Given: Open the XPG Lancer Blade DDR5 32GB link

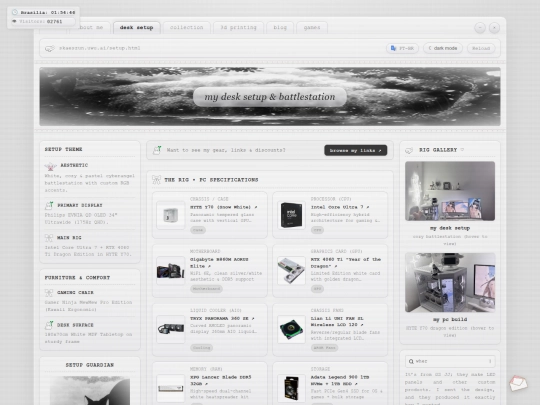Looking at the screenshot, I should click(x=220, y=380).
